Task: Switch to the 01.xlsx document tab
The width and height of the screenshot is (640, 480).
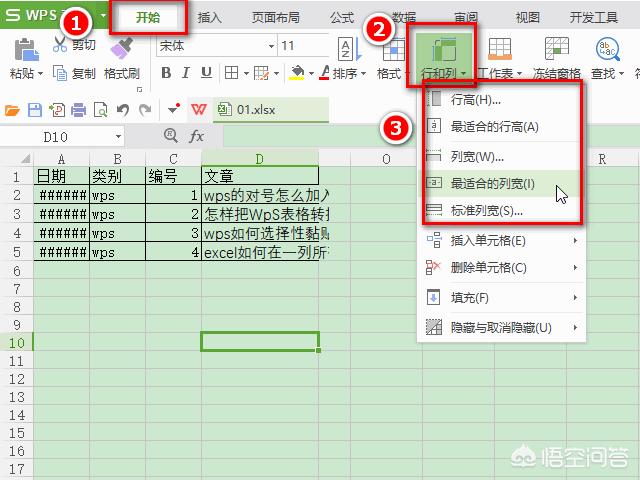Action: pyautogui.click(x=271, y=109)
